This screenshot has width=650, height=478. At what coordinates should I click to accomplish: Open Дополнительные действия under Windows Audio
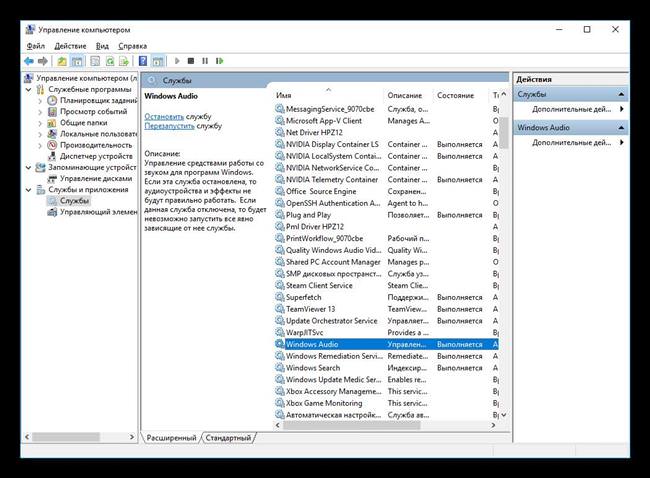[571, 143]
